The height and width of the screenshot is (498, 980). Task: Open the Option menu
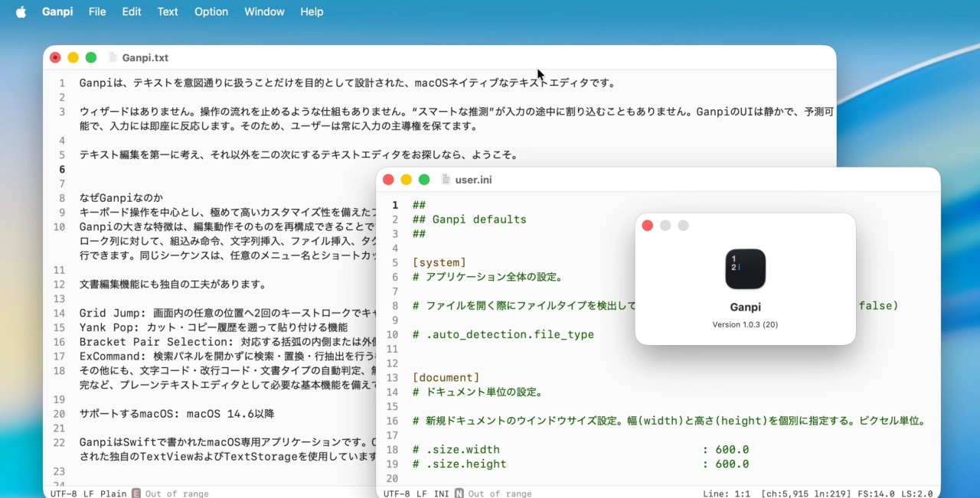211,11
